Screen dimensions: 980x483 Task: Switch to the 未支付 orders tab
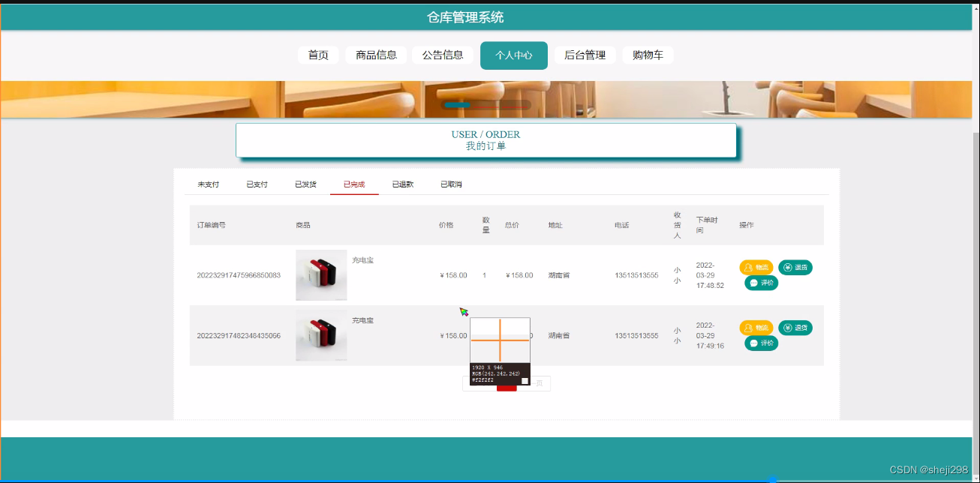(x=209, y=183)
